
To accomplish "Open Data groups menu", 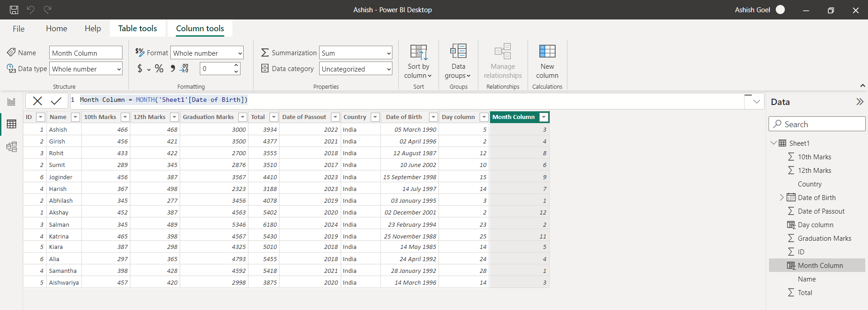I will tap(458, 61).
